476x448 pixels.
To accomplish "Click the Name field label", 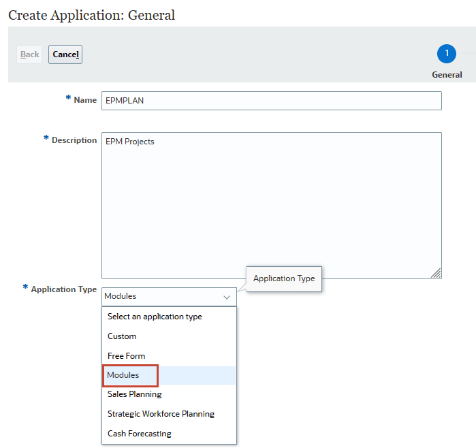I will coord(85,100).
